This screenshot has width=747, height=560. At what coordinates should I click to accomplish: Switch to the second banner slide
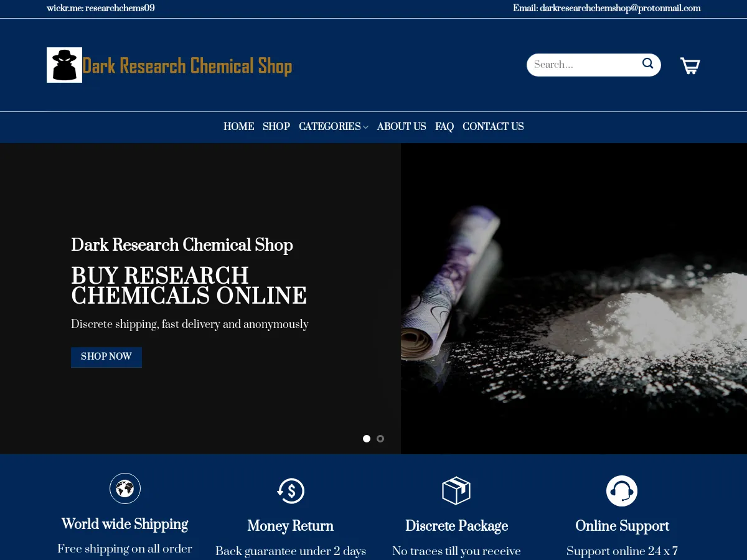click(380, 439)
